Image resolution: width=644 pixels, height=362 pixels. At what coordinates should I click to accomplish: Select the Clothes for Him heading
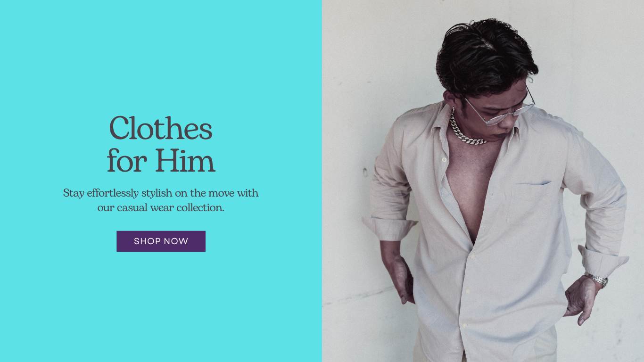[x=161, y=144]
